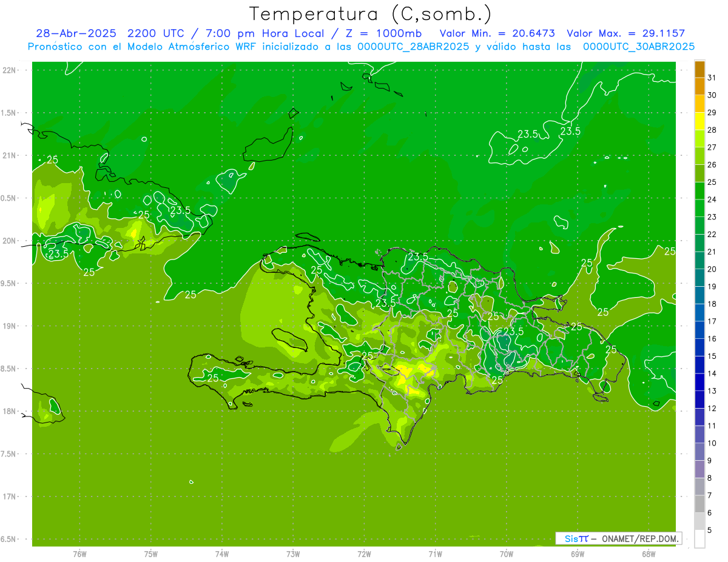Select the yellow swatch between 28 and 29

(x=699, y=121)
